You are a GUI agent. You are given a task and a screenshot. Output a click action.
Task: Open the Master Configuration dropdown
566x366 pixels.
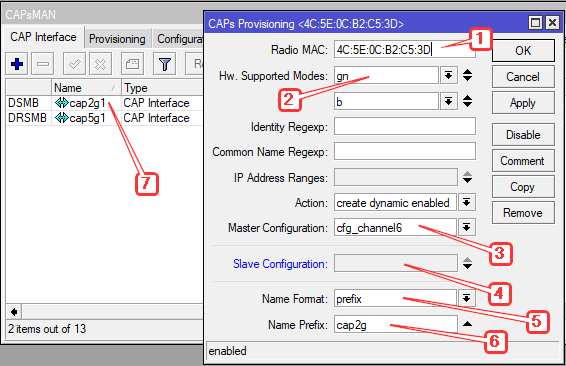tap(466, 227)
